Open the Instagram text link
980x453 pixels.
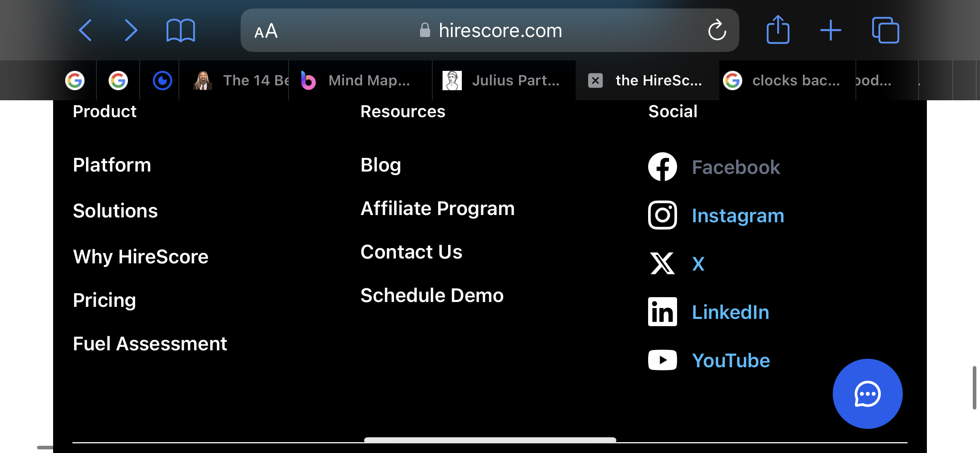(738, 216)
